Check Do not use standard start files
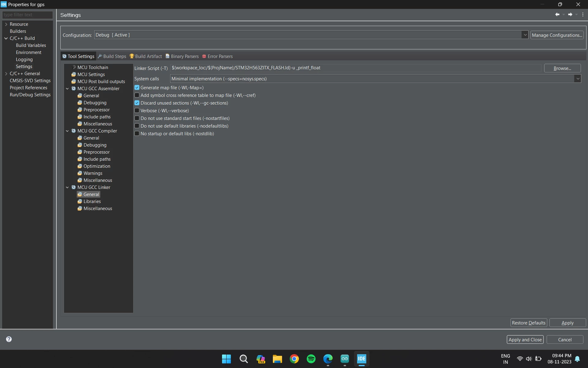 [x=137, y=118]
